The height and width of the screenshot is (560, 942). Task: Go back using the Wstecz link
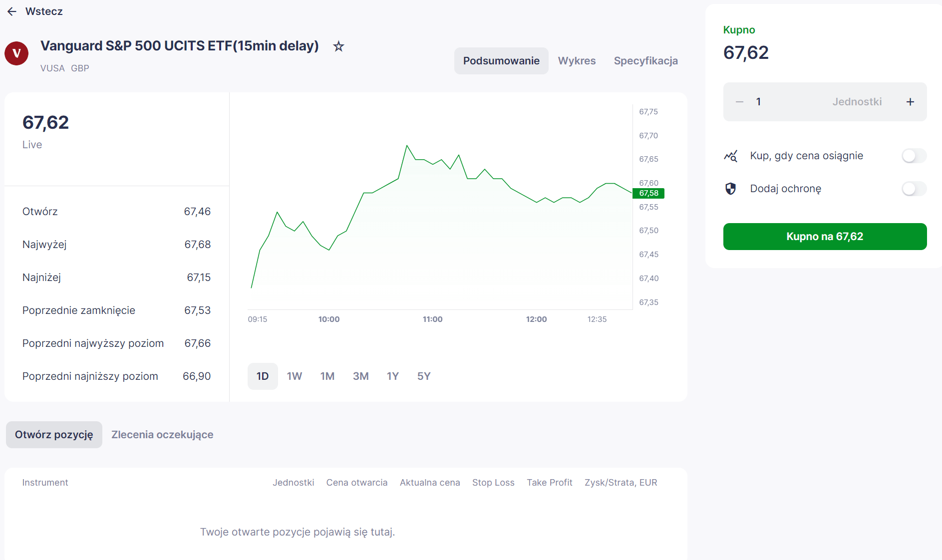click(x=44, y=11)
